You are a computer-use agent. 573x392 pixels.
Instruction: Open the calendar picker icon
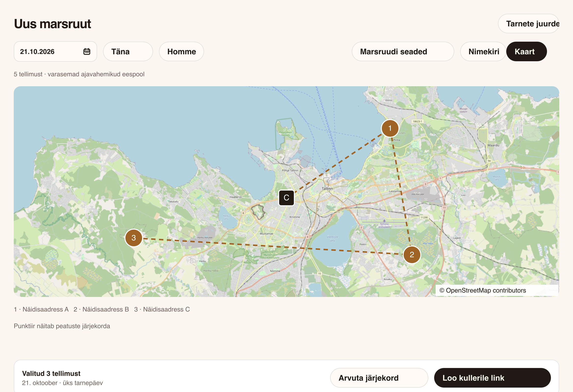coord(87,51)
